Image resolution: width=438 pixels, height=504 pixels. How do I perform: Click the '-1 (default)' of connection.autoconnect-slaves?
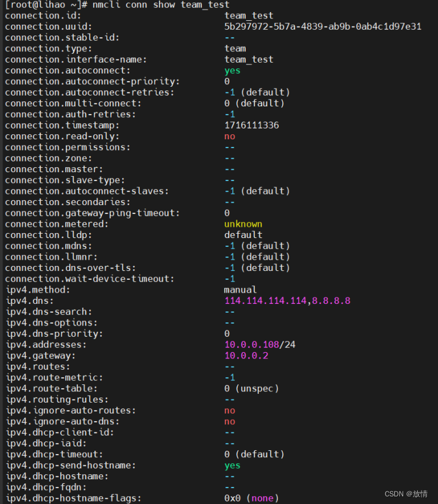click(257, 191)
